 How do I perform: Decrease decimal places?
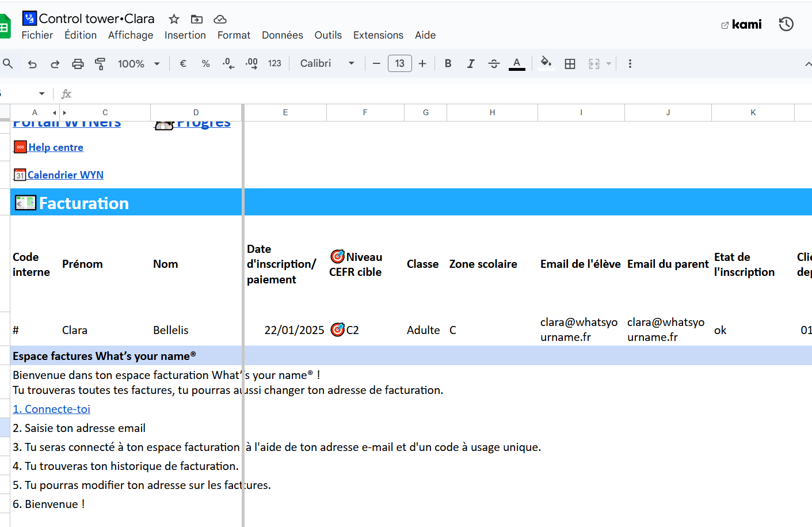click(228, 64)
